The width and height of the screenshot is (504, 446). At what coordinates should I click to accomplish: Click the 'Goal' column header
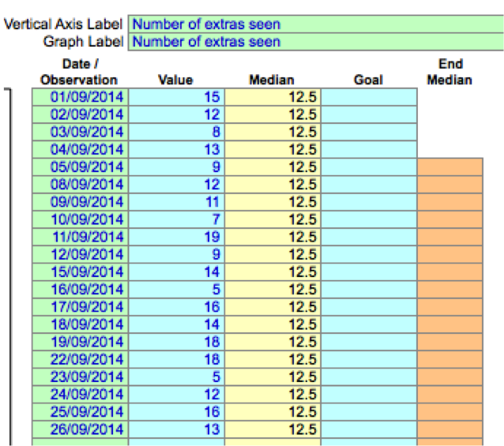coord(368,80)
